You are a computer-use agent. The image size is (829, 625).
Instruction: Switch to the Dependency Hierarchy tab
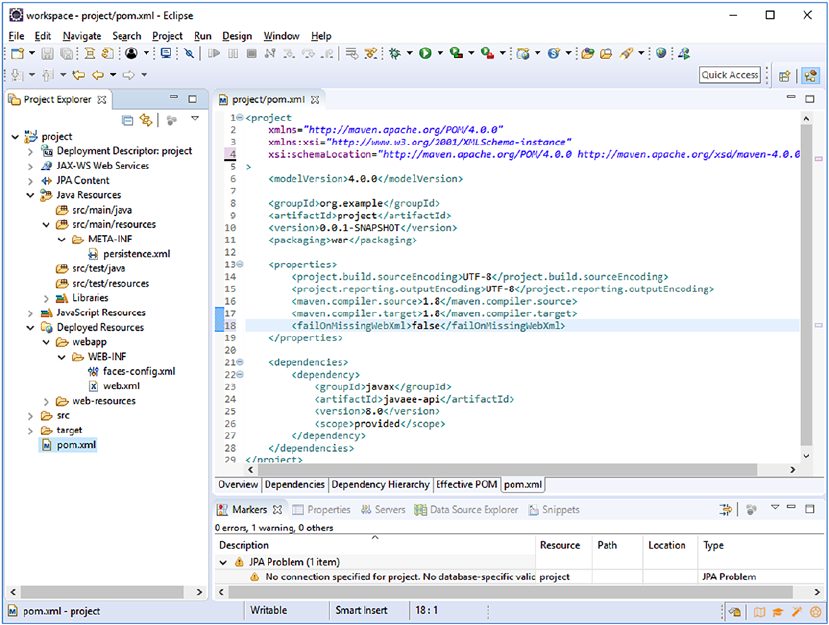[x=380, y=485]
